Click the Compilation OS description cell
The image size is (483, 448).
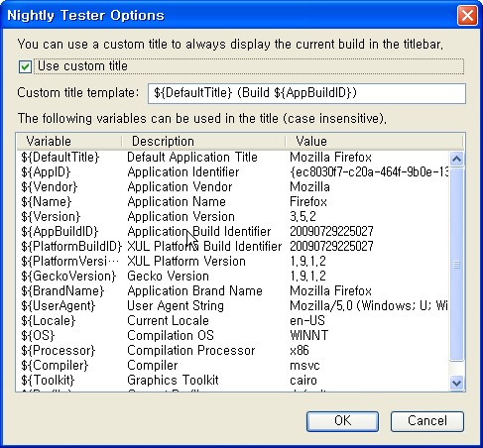[x=171, y=335]
